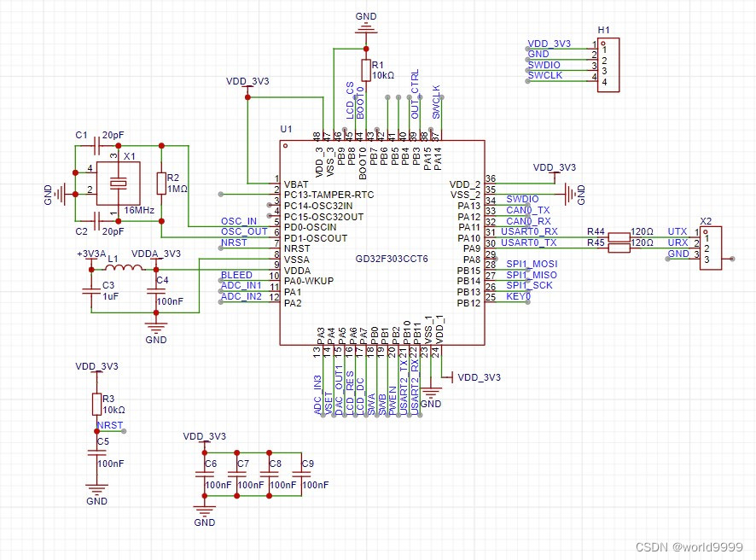
Task: Click the SPI1_MOSI net label
Action: 532,265
